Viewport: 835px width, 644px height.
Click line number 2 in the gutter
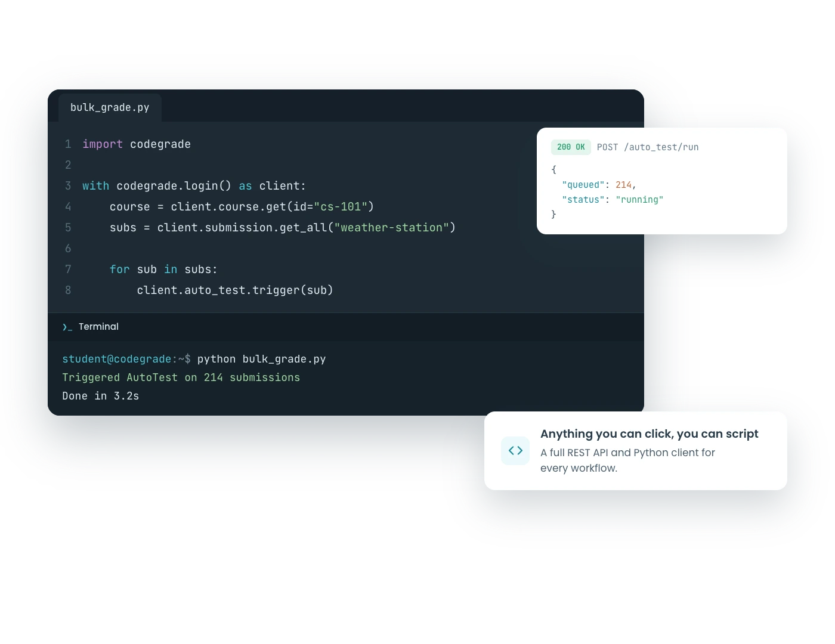click(x=68, y=165)
